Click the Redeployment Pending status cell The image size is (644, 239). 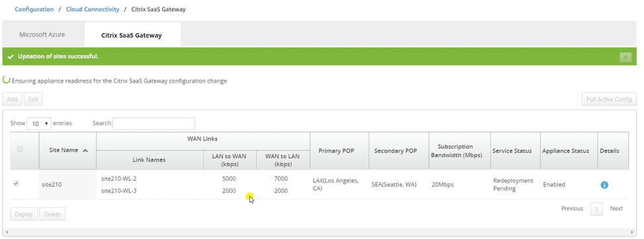point(515,184)
